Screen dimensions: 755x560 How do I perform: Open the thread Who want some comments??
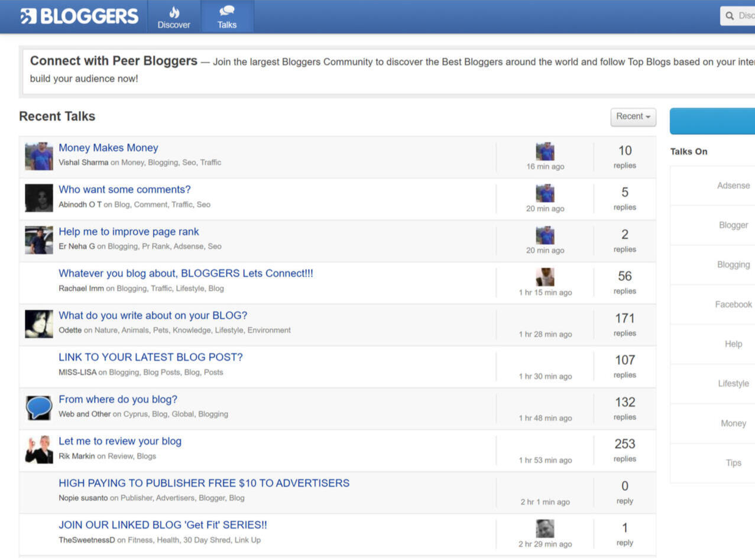coord(124,189)
